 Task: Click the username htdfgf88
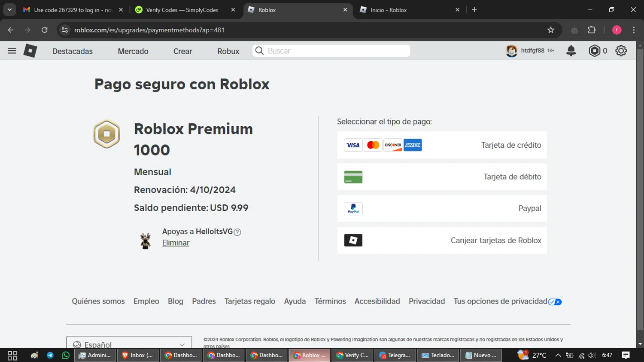(x=532, y=51)
